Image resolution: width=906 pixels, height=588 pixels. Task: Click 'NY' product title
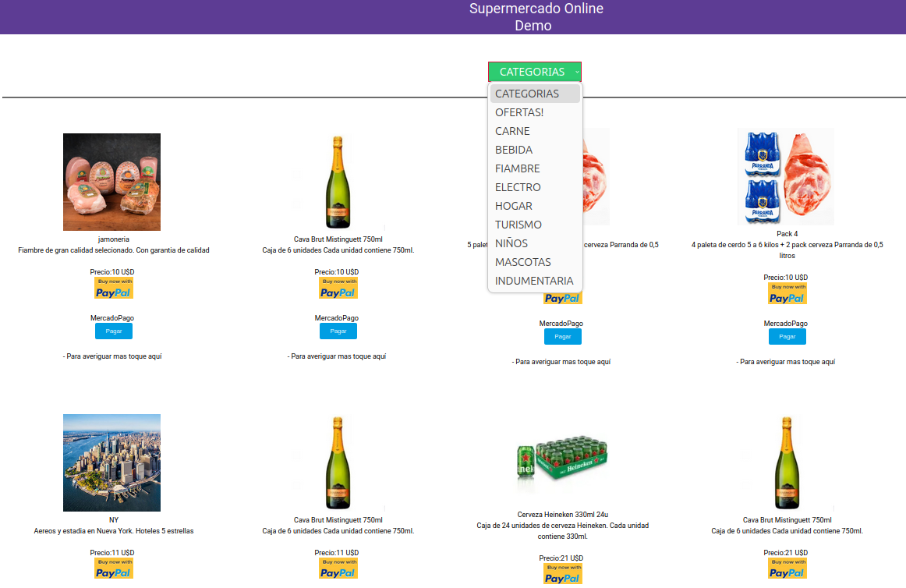pyautogui.click(x=114, y=520)
